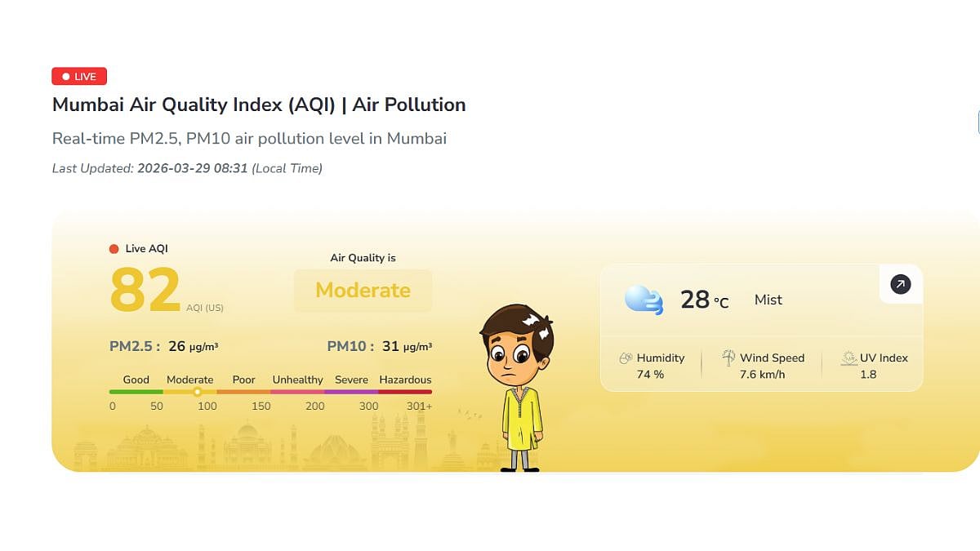This screenshot has width=980, height=551.
Task: Click the large 82 AQI value
Action: (145, 290)
